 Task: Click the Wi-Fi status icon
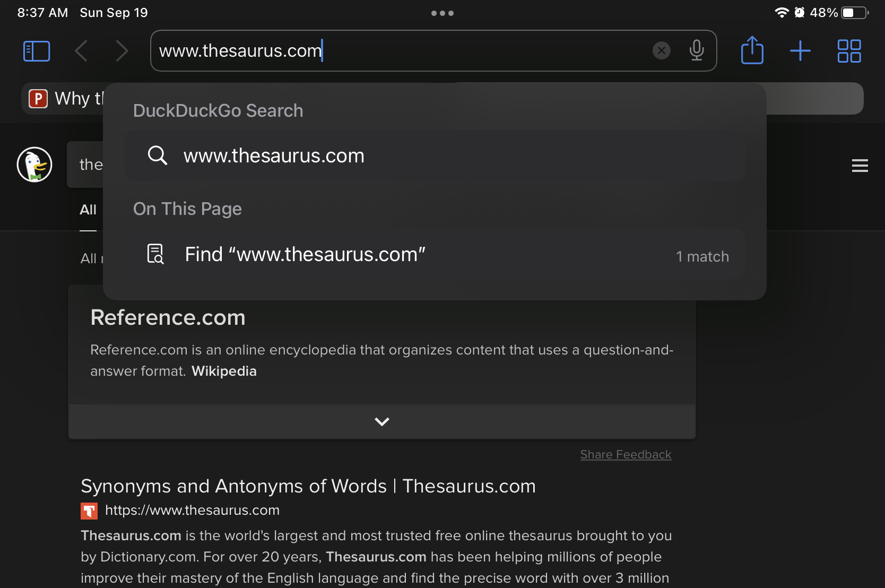click(x=782, y=13)
